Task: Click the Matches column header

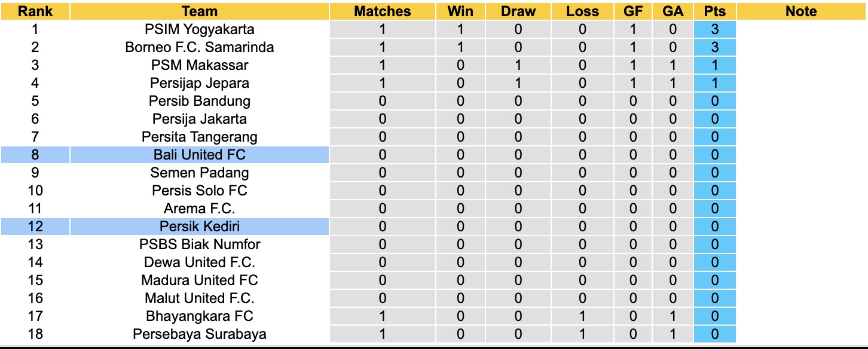Action: (x=383, y=11)
